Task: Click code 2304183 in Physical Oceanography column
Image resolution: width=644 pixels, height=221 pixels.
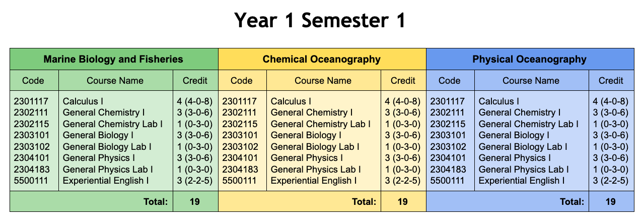Action: point(447,170)
